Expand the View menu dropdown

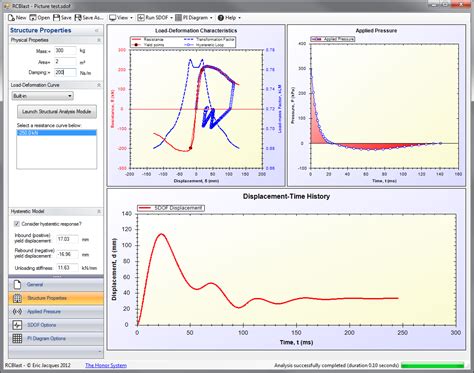[121, 18]
